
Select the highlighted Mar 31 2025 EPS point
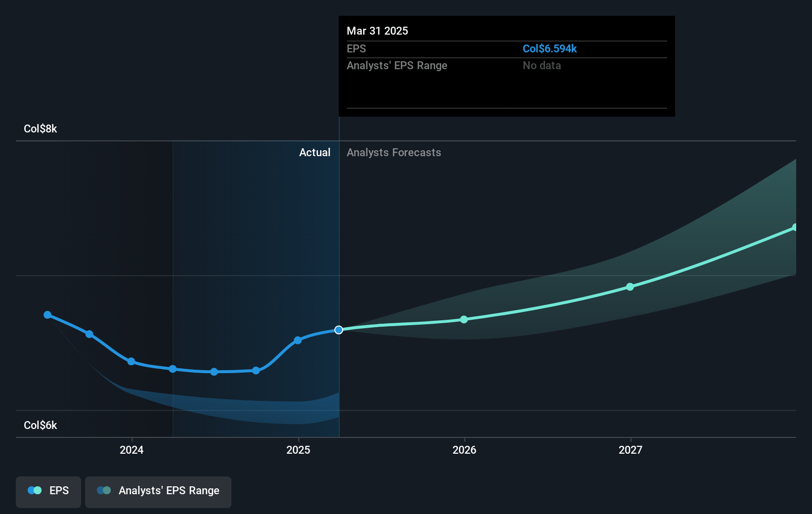(339, 330)
